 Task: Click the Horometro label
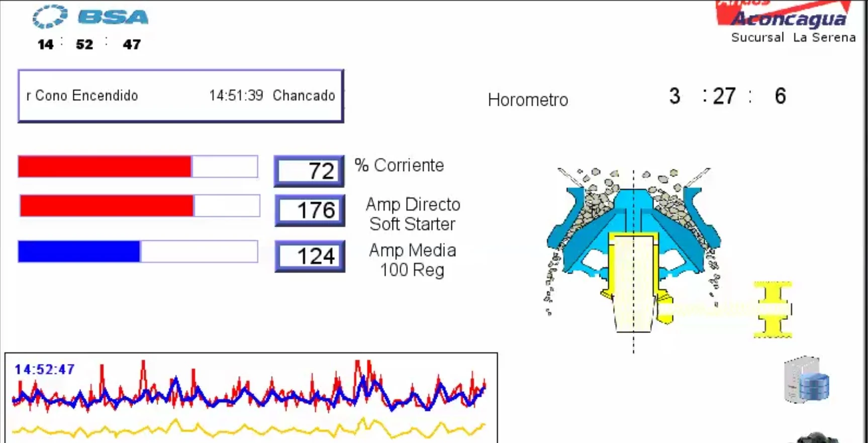coord(528,100)
